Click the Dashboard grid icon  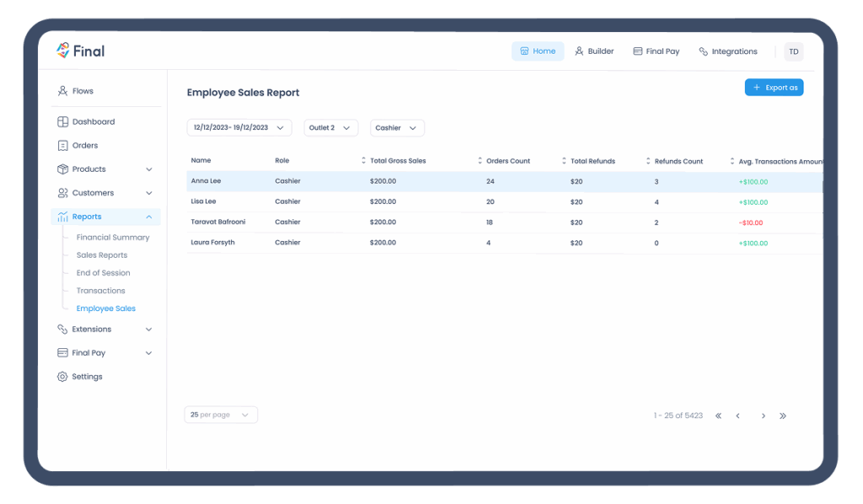pyautogui.click(x=62, y=121)
